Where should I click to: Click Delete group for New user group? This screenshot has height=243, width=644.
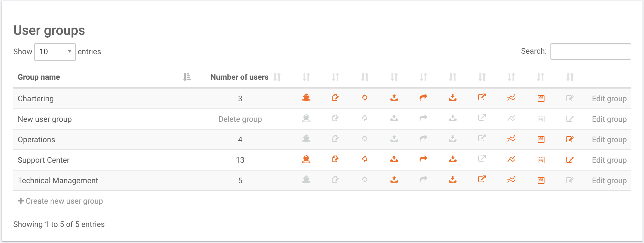coord(240,119)
